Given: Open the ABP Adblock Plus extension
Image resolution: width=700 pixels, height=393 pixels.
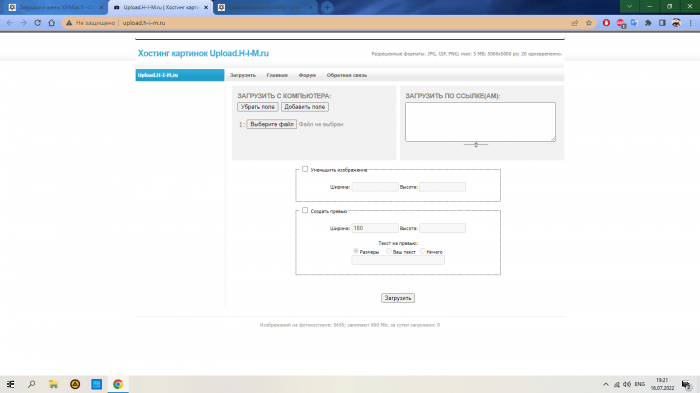Looking at the screenshot, I should 621,23.
